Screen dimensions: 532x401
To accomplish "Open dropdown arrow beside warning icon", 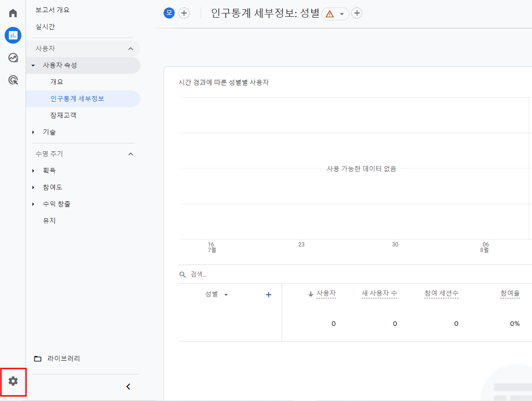I will tap(342, 14).
